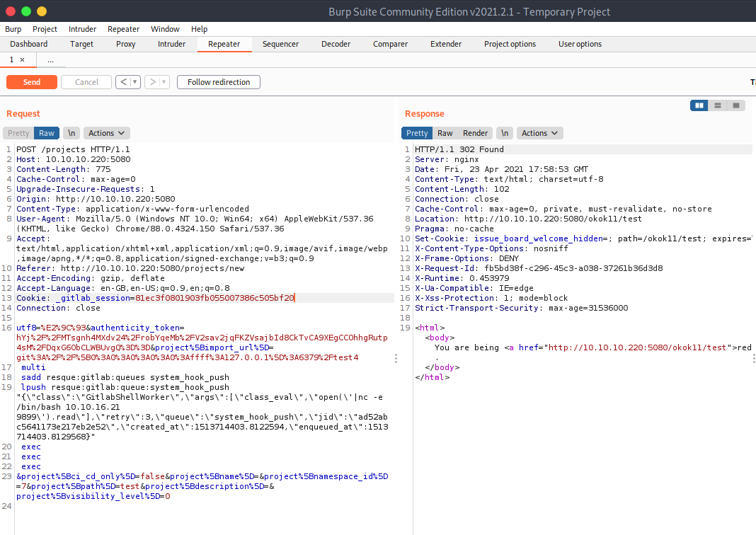The image size is (756, 535).
Task: Click the Location header in response
Action: click(x=529, y=219)
